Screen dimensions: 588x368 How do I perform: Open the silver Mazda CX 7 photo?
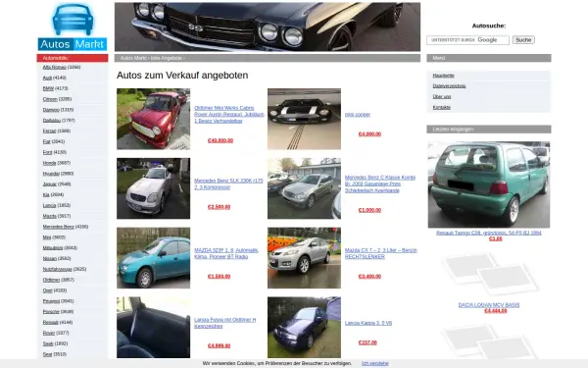[x=304, y=258]
